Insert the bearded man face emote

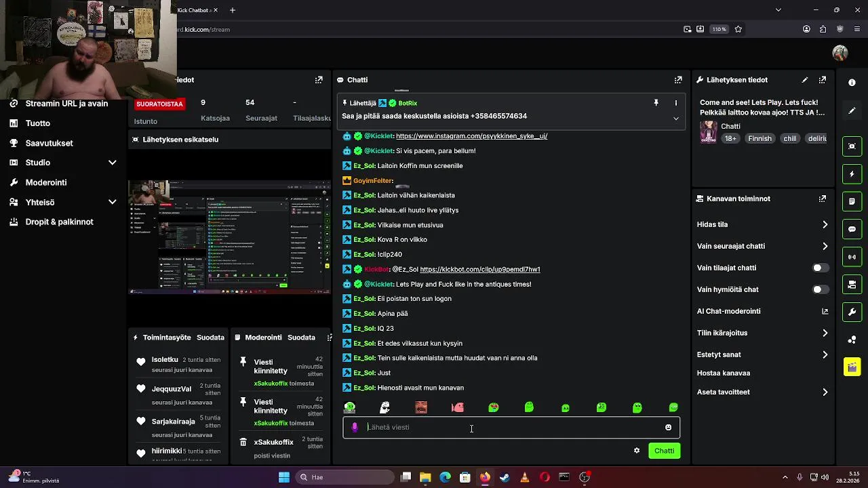[421, 407]
